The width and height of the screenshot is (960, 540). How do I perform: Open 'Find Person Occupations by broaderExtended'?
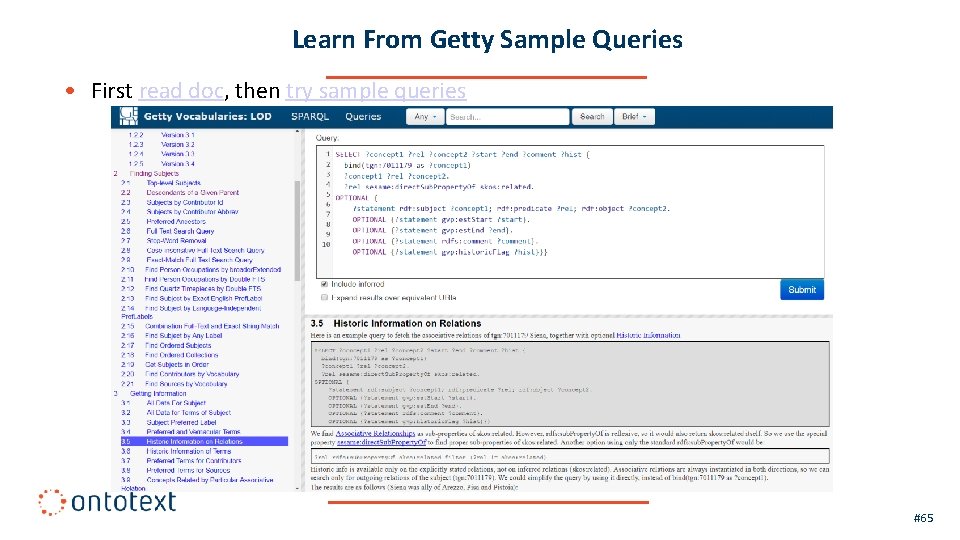click(213, 269)
